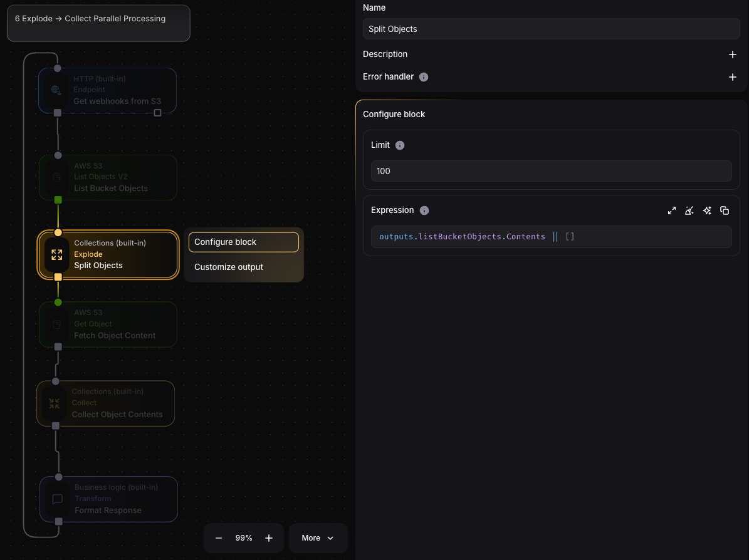Select the Configure block menu item
749x560 pixels.
[243, 242]
